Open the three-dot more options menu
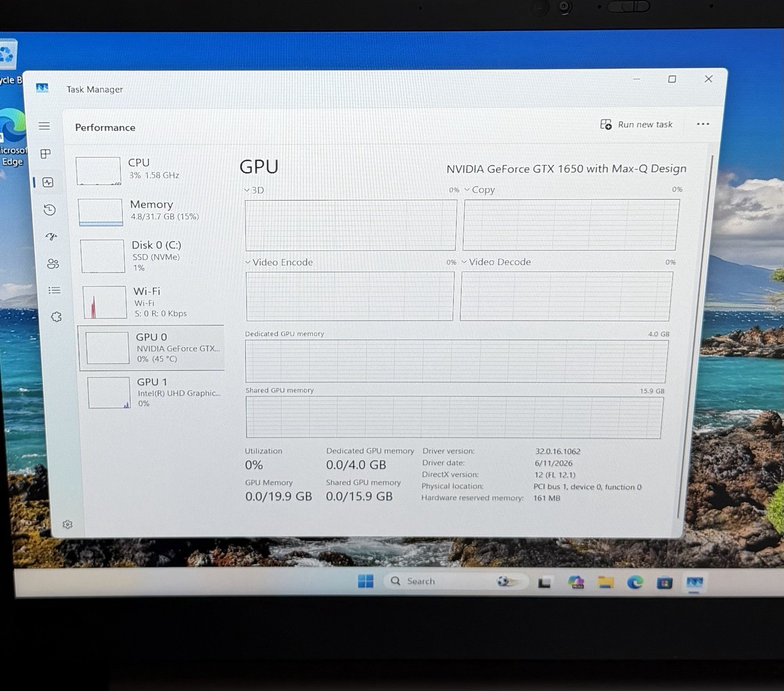 703,124
